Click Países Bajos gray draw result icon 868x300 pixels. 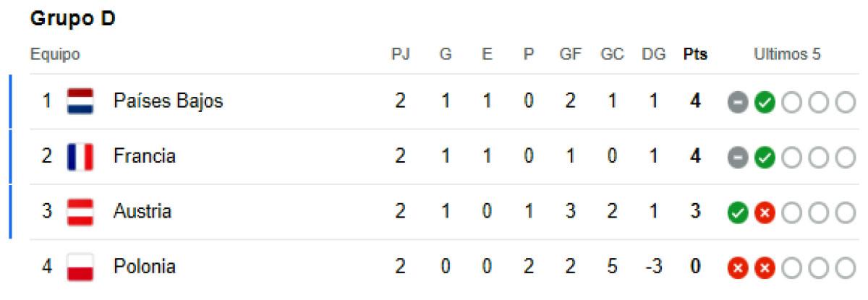737,102
